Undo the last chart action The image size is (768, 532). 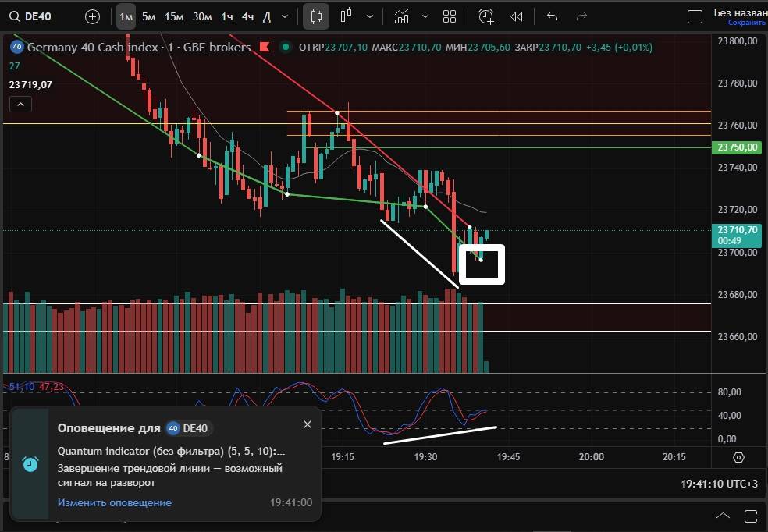pos(553,16)
